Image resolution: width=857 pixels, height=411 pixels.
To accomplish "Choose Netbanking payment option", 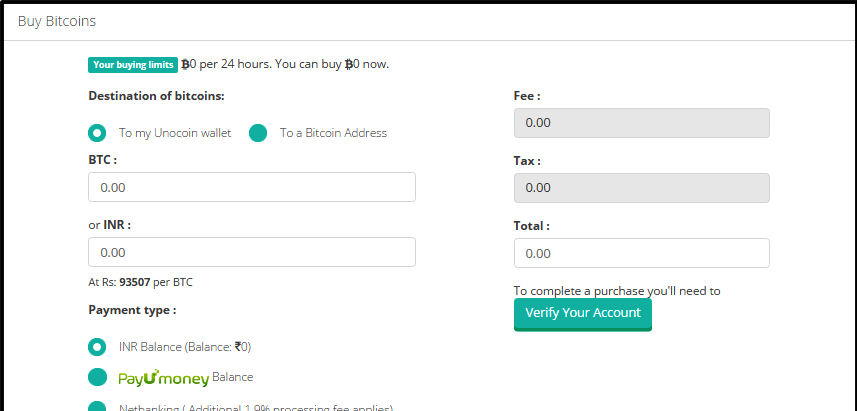I will click(97, 407).
